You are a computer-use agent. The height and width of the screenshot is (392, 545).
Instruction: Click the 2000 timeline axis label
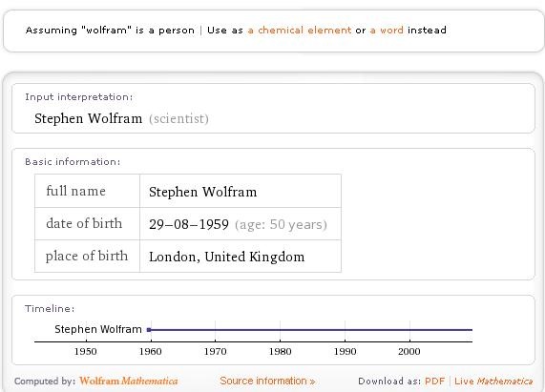(x=409, y=351)
